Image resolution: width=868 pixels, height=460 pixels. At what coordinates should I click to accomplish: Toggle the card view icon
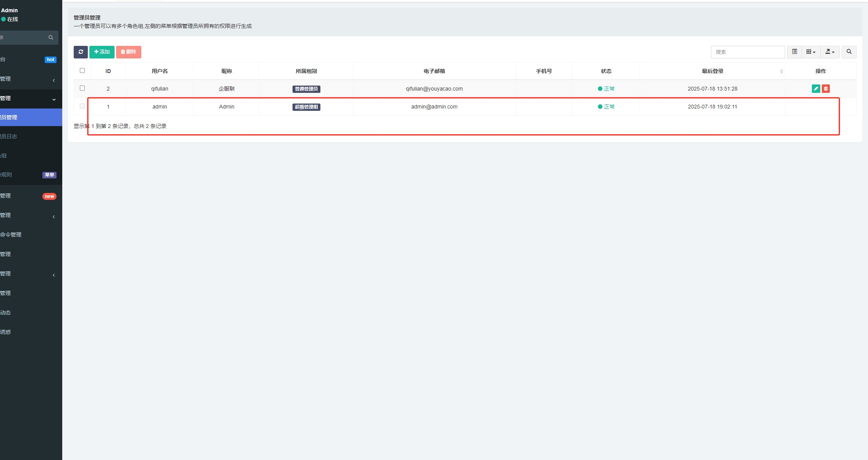click(794, 52)
